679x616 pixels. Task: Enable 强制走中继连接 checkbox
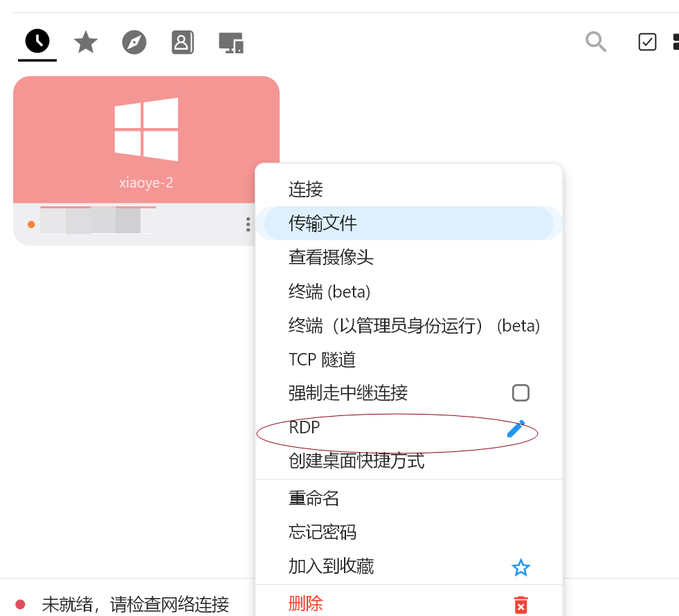(x=520, y=393)
